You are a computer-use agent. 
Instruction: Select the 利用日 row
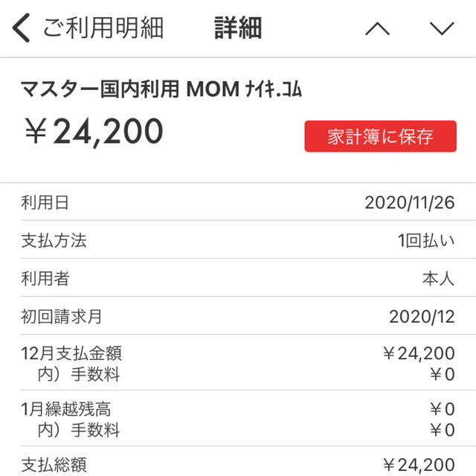pyautogui.click(x=238, y=202)
